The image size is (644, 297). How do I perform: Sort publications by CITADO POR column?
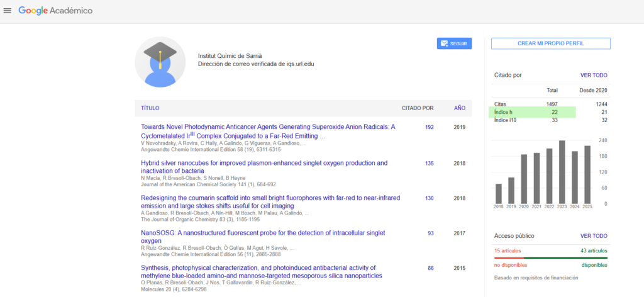[x=418, y=108]
